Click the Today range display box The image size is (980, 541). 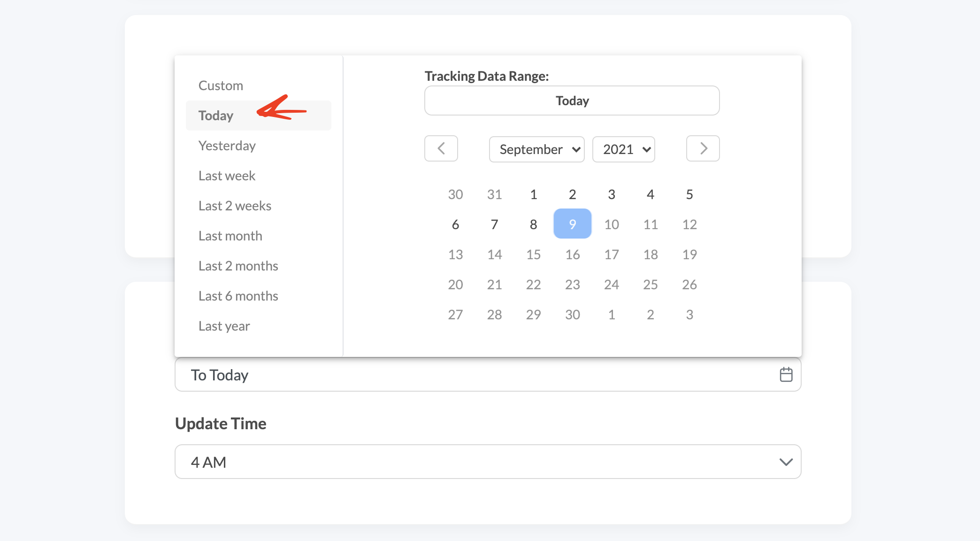coord(572,100)
